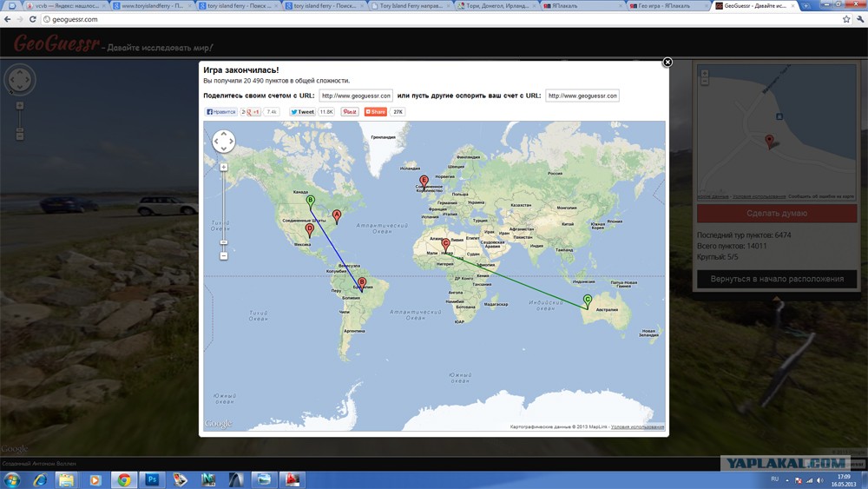Viewport: 868px width, 489px height.
Task: Zoom in on the mini guess map
Action: (704, 73)
